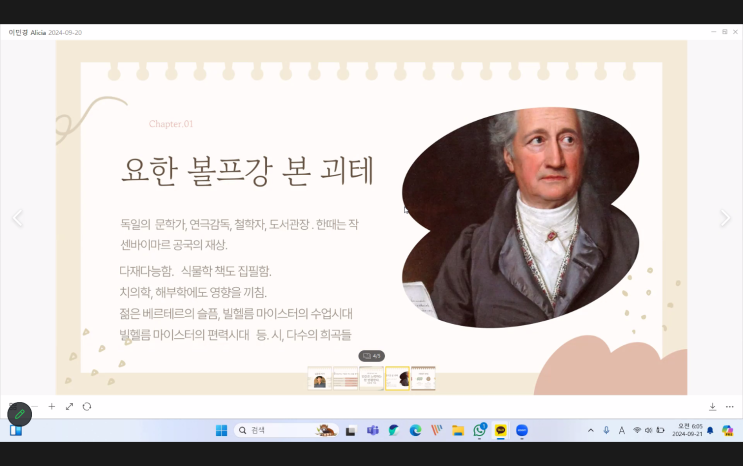Open Wi-Fi network settings in tray

click(x=637, y=430)
